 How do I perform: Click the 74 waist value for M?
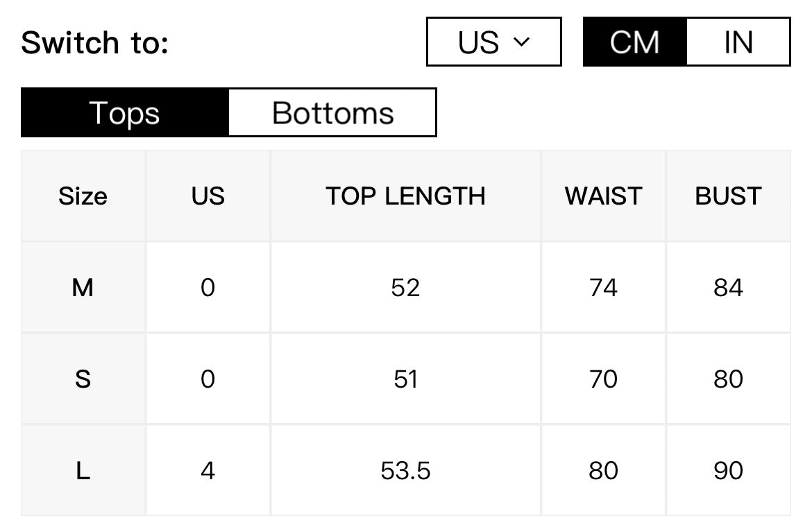(603, 288)
